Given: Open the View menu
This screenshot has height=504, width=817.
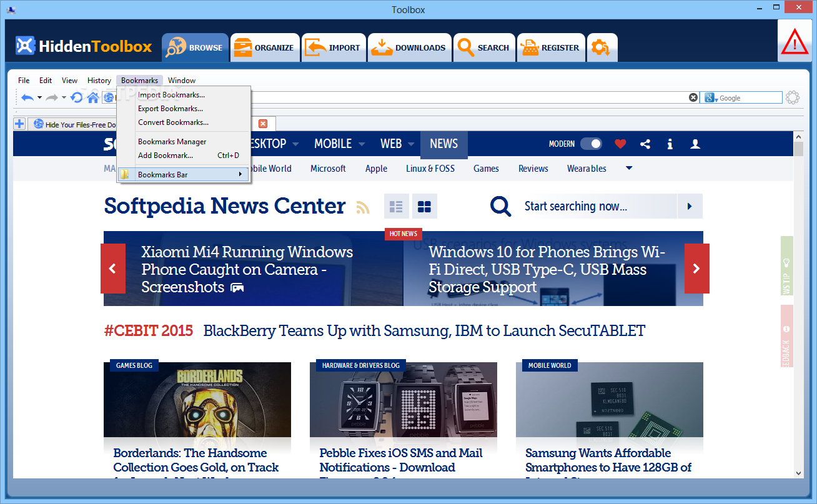Looking at the screenshot, I should coord(69,81).
